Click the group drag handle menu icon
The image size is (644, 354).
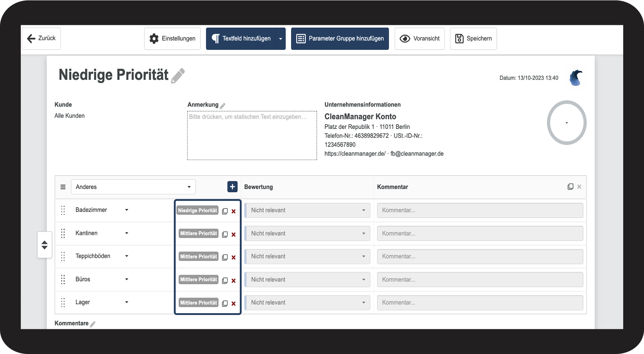[63, 187]
